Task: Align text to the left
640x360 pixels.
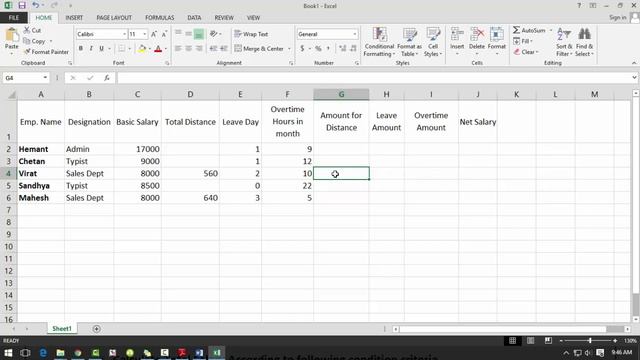Action: click(x=178, y=49)
